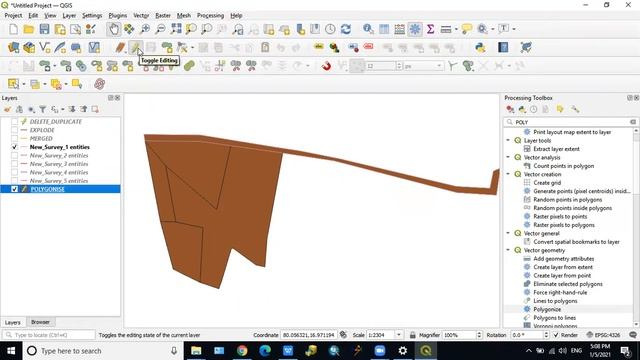The image size is (640, 360).
Task: Refresh the map canvas
Action: [346, 29]
